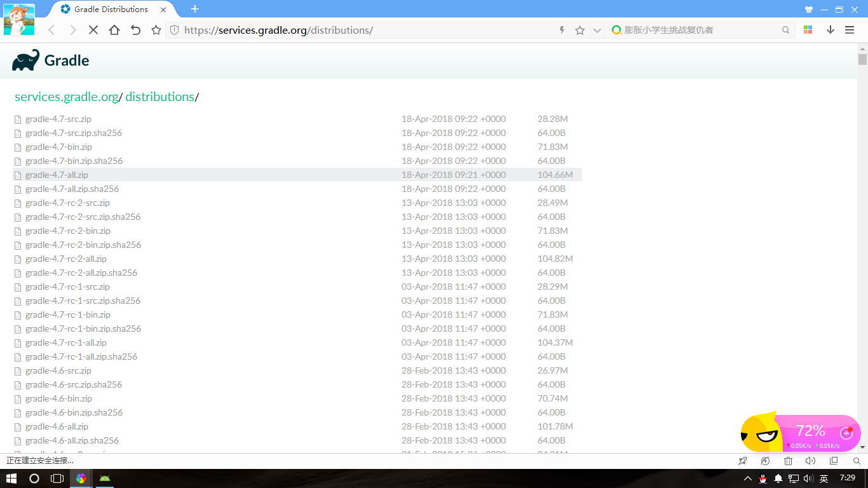
Task: Click the star icon inside the address bar
Action: 580,30
